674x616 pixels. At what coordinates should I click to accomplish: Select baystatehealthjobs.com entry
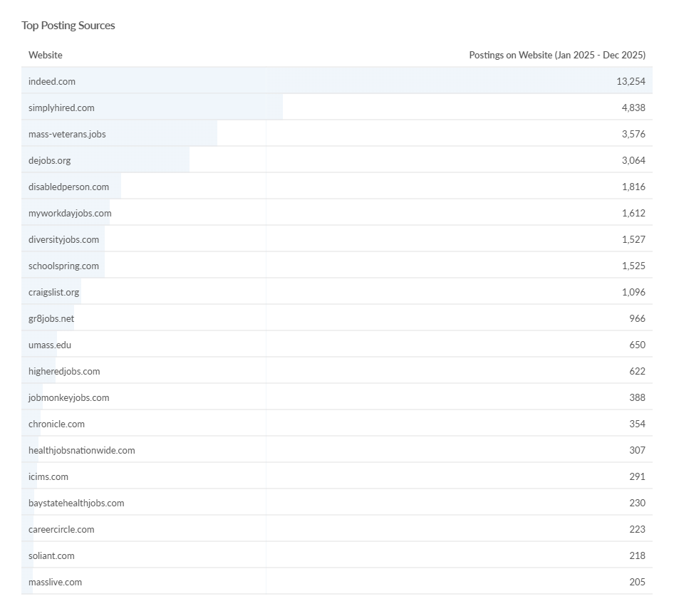[x=76, y=503]
